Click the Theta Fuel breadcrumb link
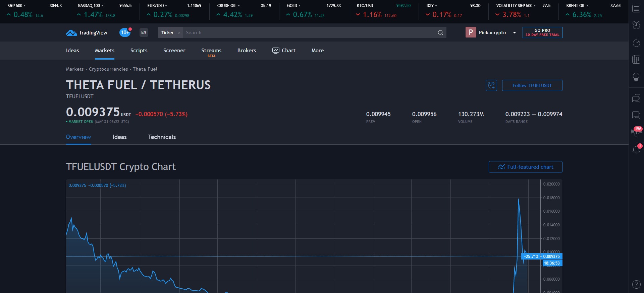644x293 pixels. pos(145,69)
